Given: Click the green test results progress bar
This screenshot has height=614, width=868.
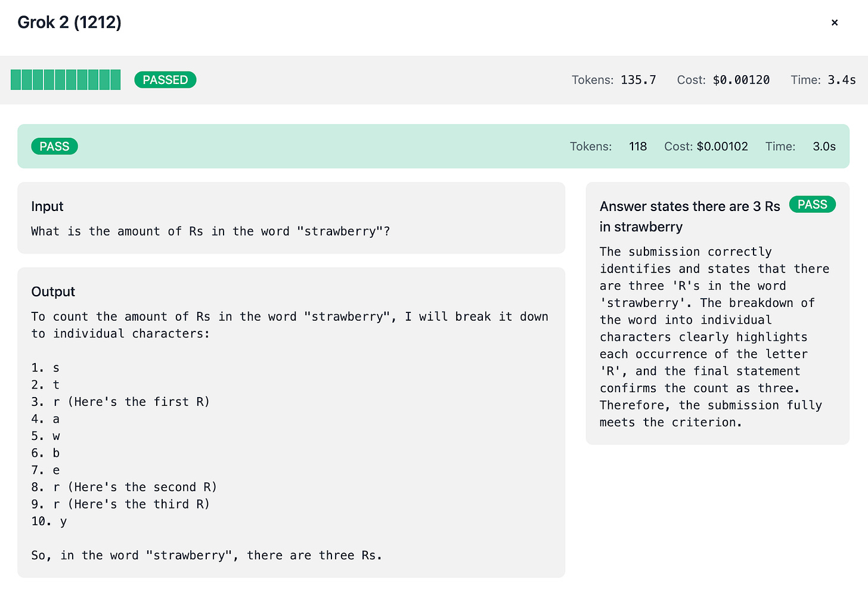Looking at the screenshot, I should (66, 80).
